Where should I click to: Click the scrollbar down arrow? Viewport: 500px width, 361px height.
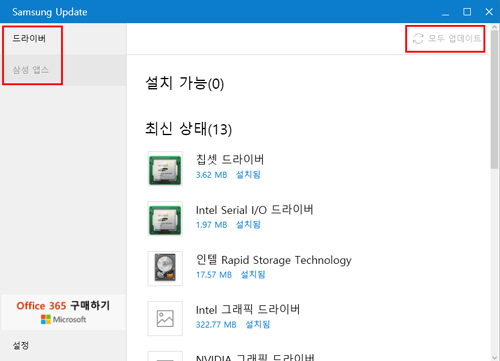(x=495, y=357)
